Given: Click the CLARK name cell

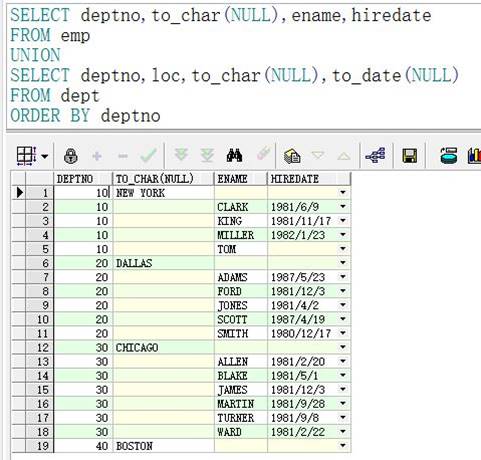Looking at the screenshot, I should click(x=241, y=207).
